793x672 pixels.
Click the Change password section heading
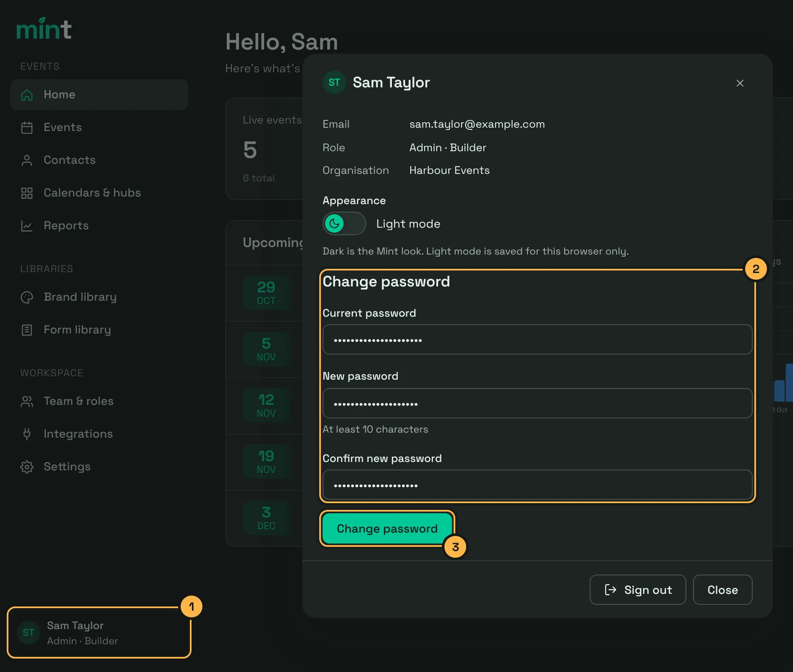point(386,281)
